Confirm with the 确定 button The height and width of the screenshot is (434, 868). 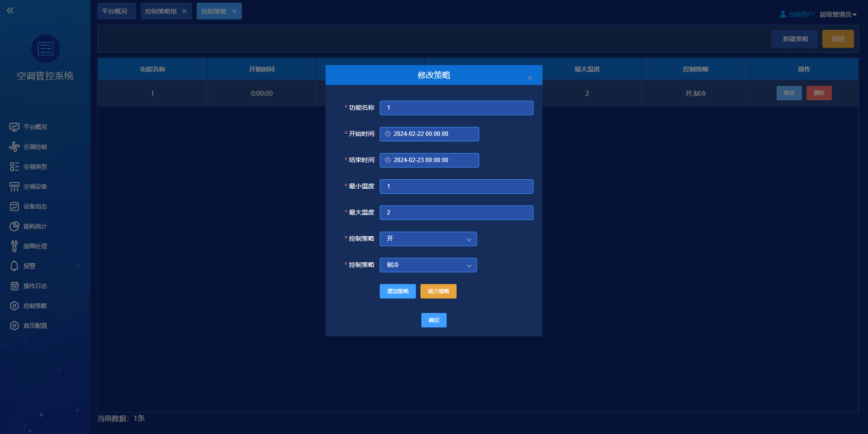pyautogui.click(x=434, y=320)
